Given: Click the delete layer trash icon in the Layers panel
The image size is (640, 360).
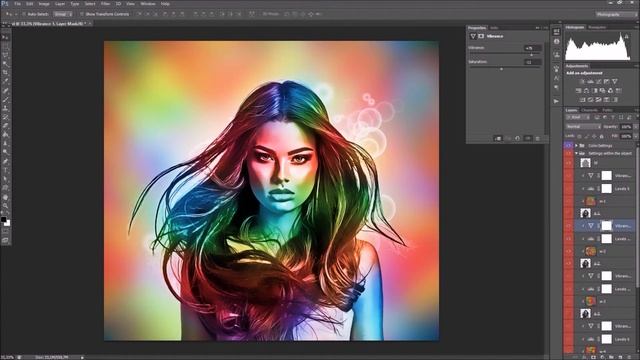Looking at the screenshot, I should point(630,357).
